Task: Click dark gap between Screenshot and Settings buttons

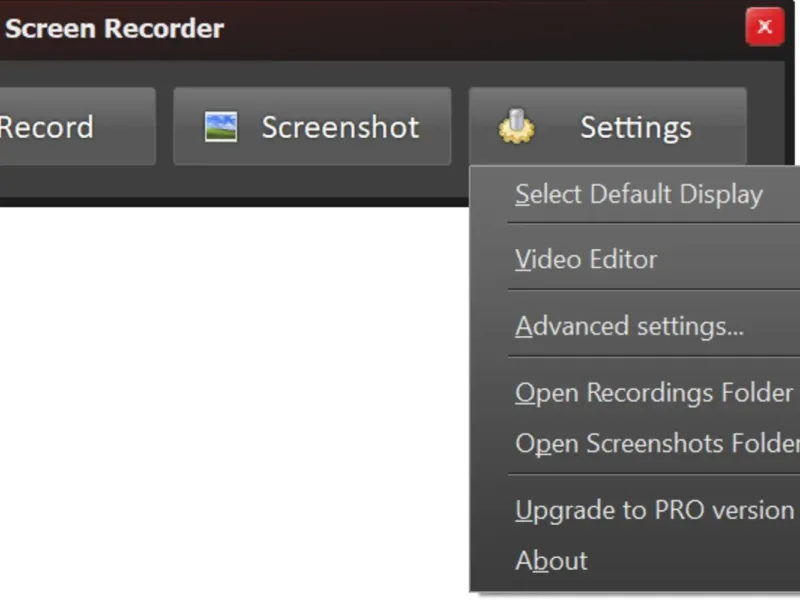Action: coord(460,127)
